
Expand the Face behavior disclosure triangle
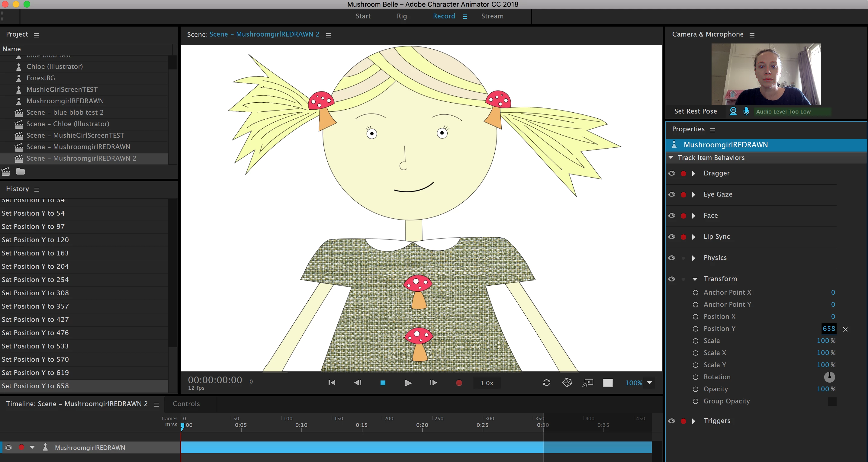coord(694,216)
